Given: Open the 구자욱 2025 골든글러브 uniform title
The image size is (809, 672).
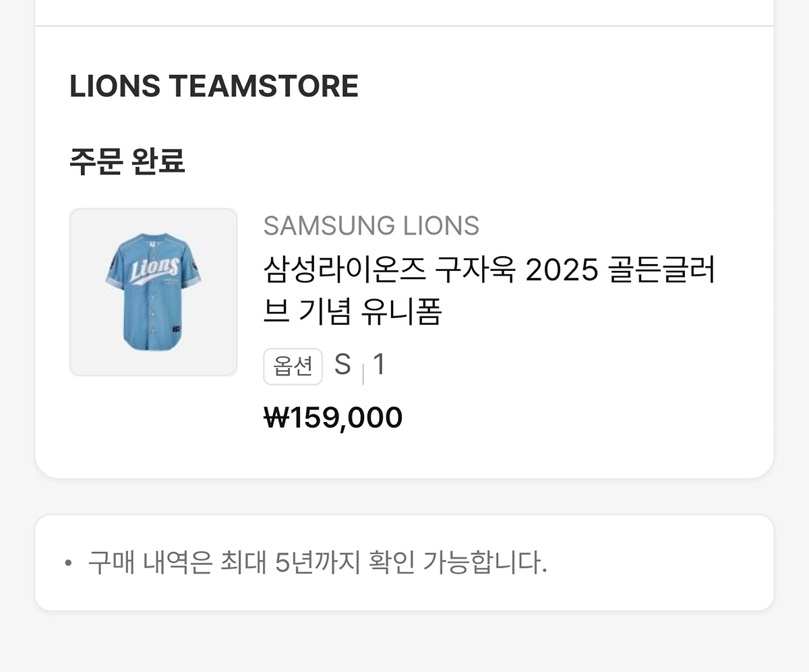Looking at the screenshot, I should pyautogui.click(x=488, y=271).
